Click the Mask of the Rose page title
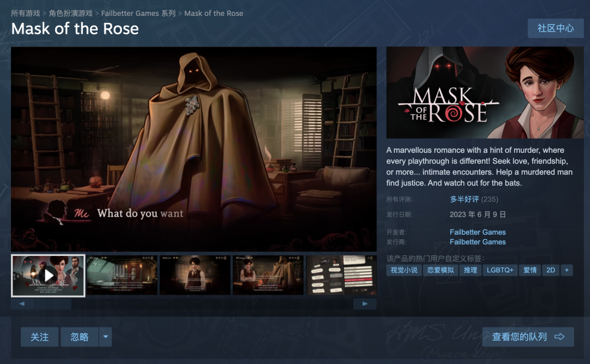Image resolution: width=590 pixels, height=364 pixels. (x=75, y=28)
